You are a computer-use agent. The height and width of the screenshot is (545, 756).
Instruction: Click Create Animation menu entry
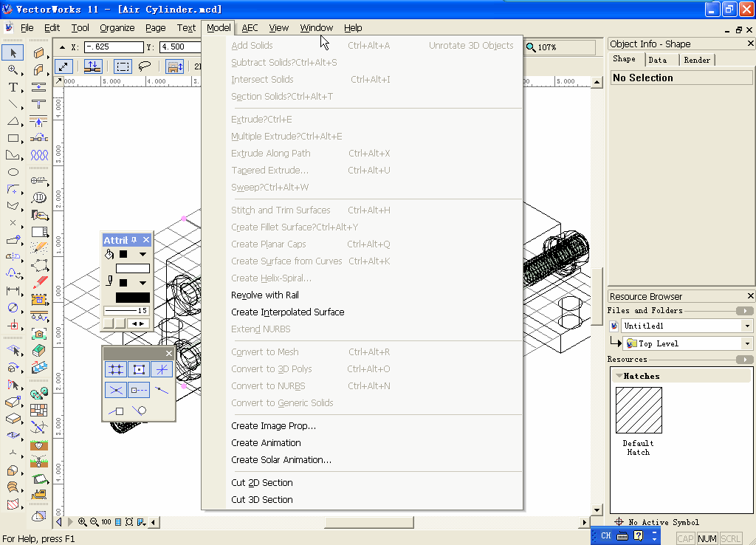click(x=266, y=443)
